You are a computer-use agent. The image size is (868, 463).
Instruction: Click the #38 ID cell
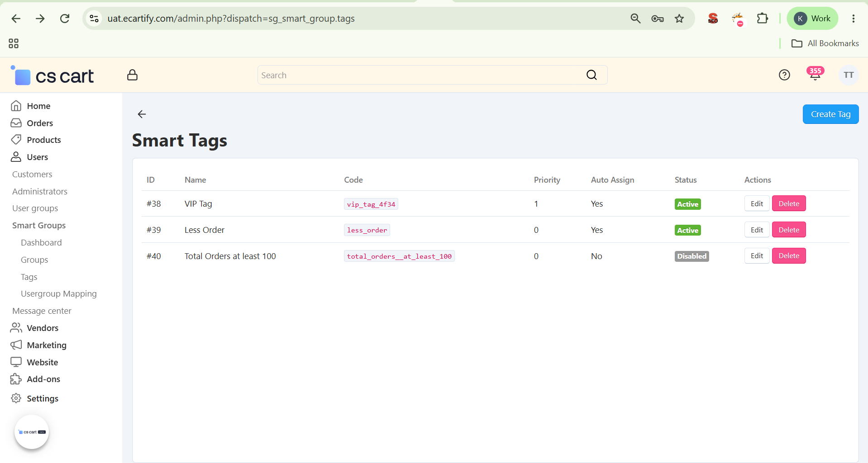coord(154,203)
